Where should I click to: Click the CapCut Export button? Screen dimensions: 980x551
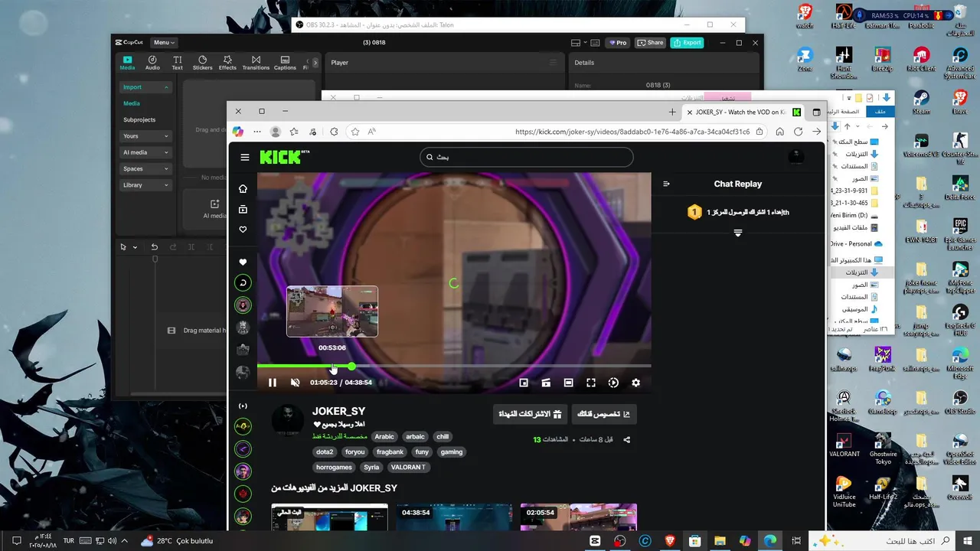[x=687, y=43]
